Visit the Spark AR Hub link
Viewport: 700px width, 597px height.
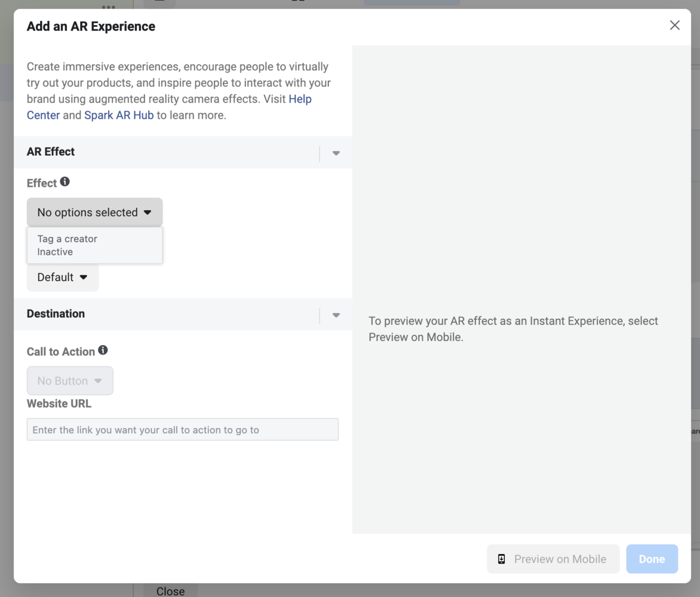(118, 115)
